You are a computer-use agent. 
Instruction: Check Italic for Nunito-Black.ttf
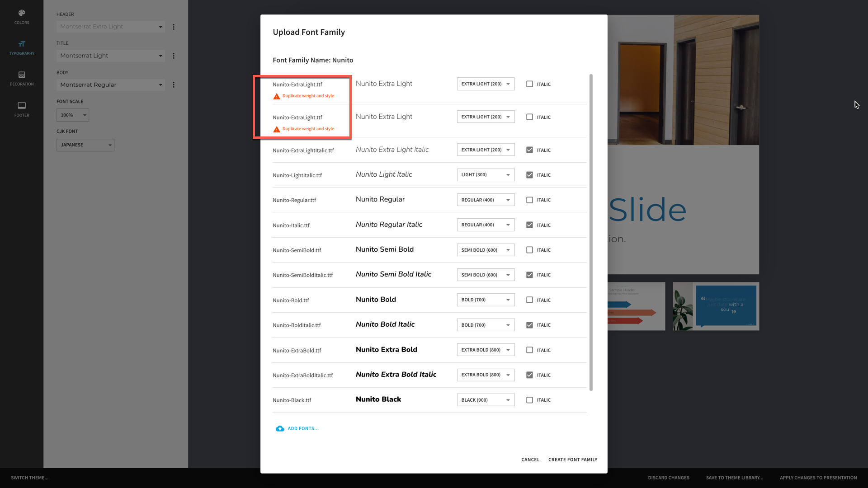[529, 400]
